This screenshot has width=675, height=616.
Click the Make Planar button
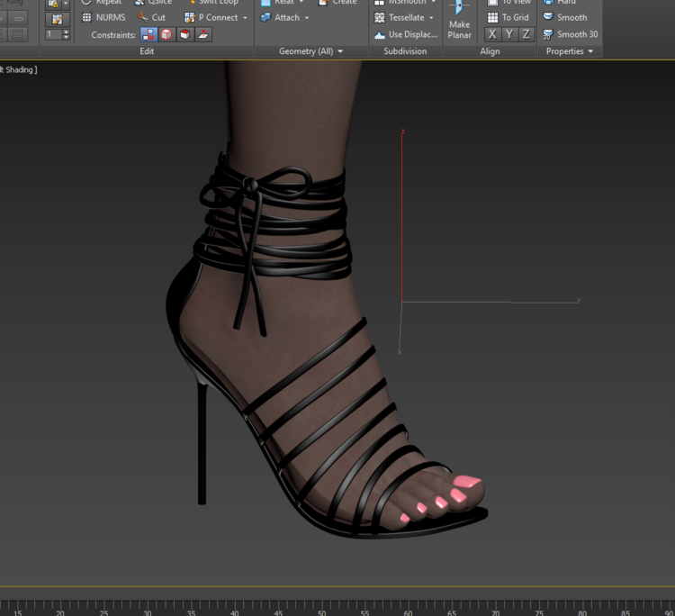tap(459, 22)
